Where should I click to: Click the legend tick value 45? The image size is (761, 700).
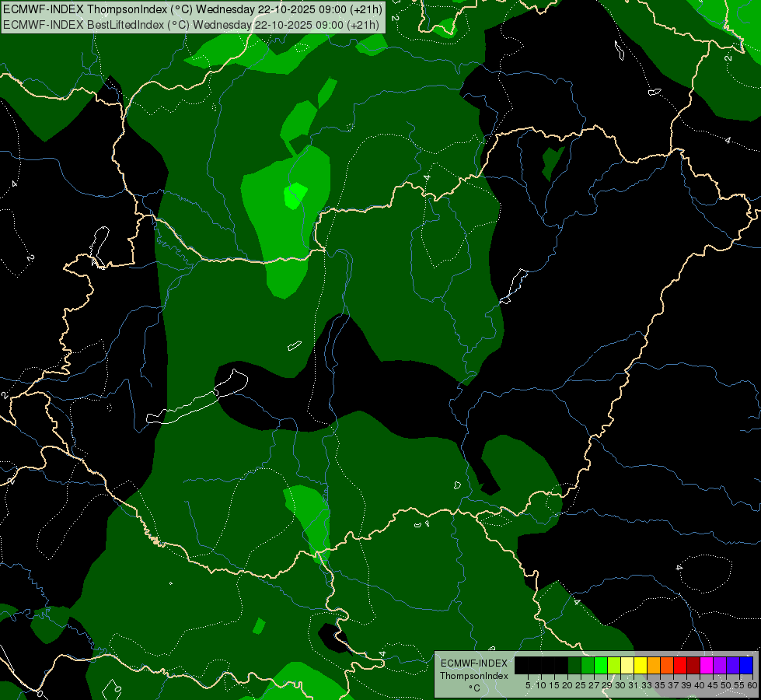point(713,685)
